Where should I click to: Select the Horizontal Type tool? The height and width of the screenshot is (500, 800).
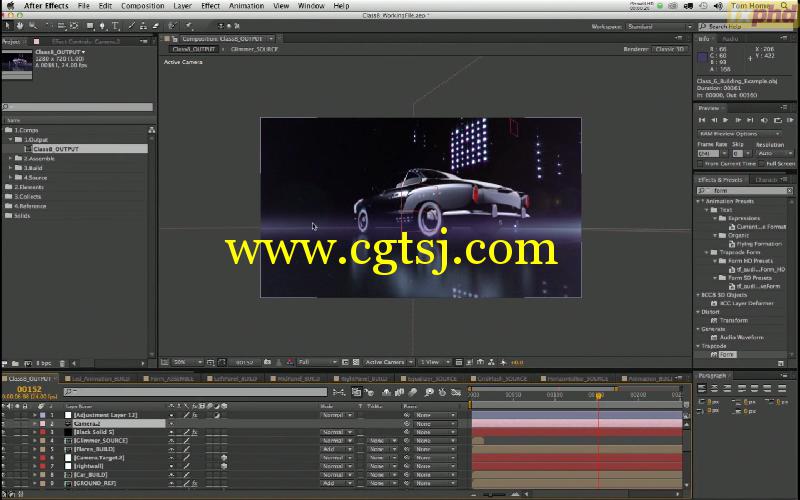[116, 26]
